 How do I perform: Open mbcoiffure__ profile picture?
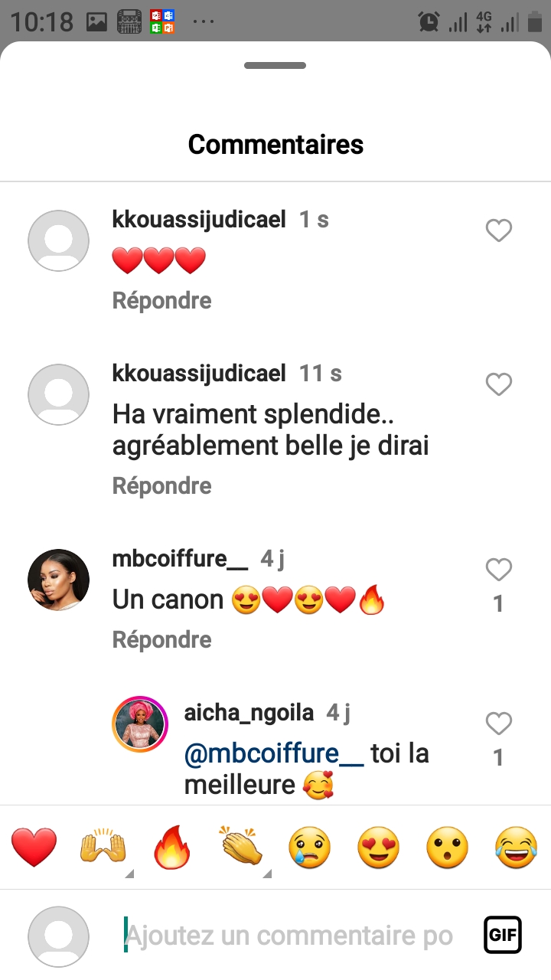point(59,580)
